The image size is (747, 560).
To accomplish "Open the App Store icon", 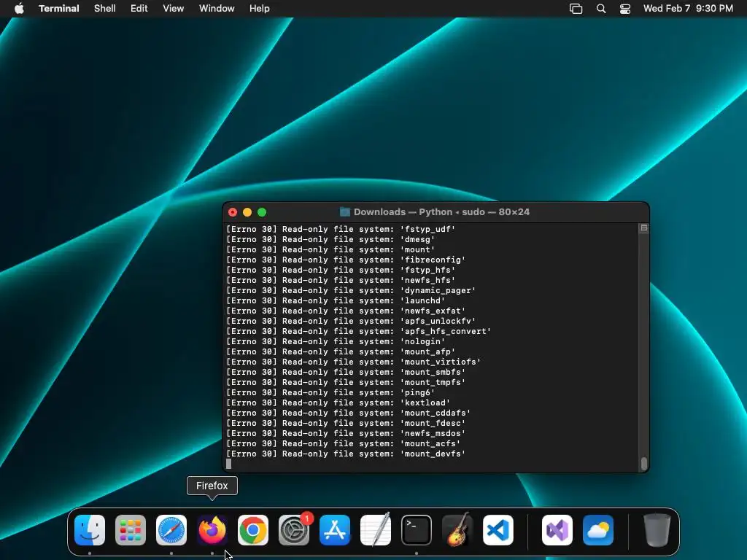I will point(335,530).
